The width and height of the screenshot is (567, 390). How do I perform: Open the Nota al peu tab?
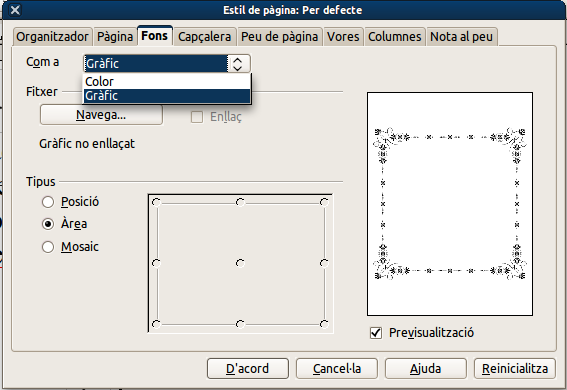coord(461,37)
